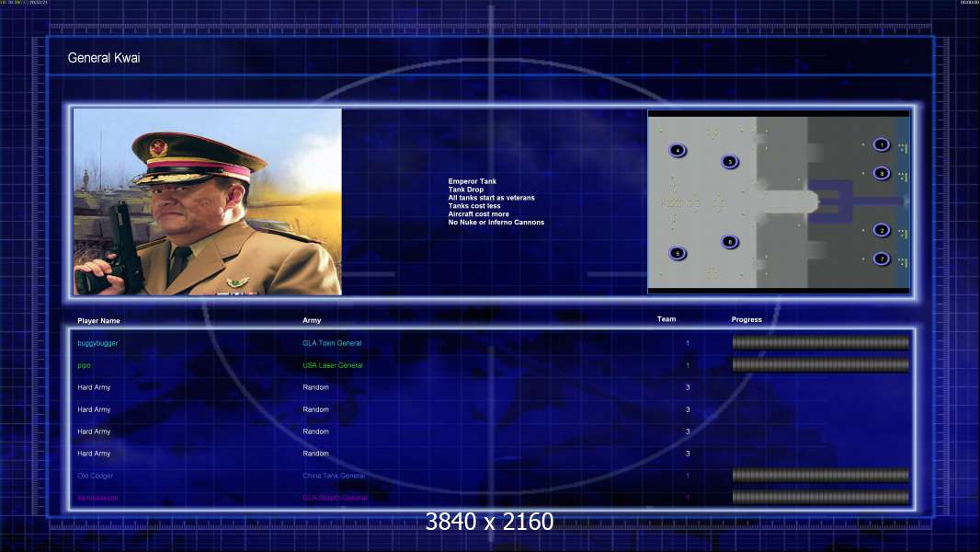Select player name buggybugger
This screenshot has height=552, width=980.
(x=97, y=343)
